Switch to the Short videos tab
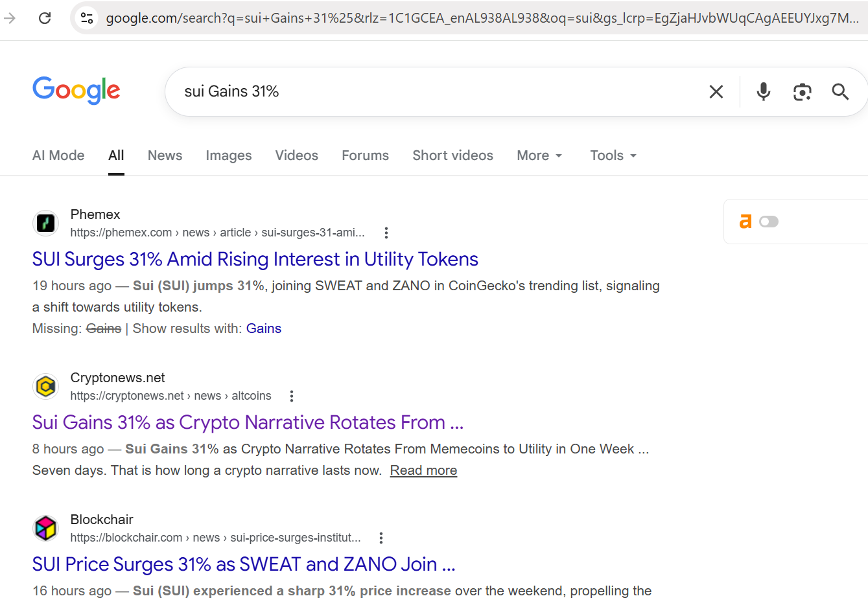The height and width of the screenshot is (607, 868). point(453,155)
